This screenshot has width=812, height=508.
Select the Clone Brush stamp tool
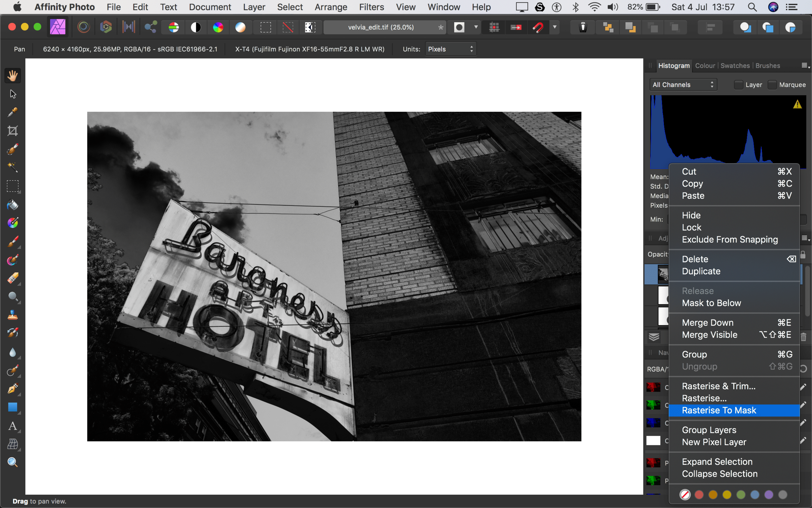tap(13, 315)
